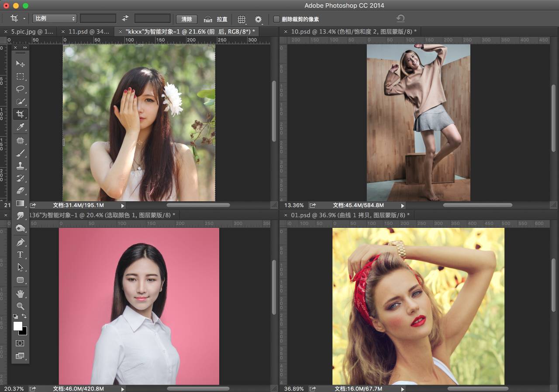Image resolution: width=559 pixels, height=392 pixels.
Task: Open status menu arrow after 16.0M/67.7M
Action: tap(403, 389)
